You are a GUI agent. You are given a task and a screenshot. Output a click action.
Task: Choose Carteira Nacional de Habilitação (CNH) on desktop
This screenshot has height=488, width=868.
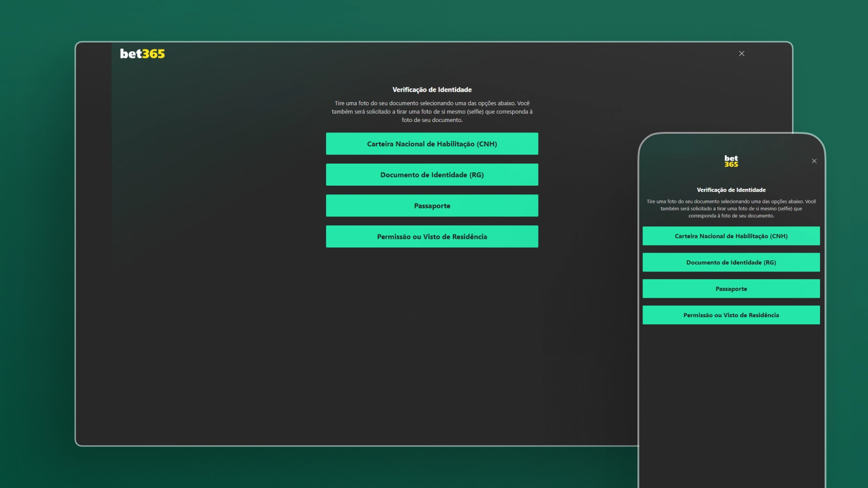(x=432, y=144)
